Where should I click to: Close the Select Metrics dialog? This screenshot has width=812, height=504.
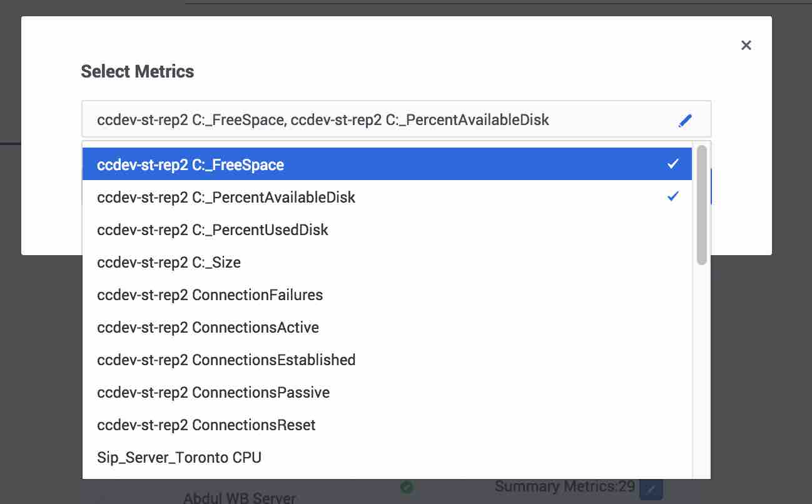(746, 45)
